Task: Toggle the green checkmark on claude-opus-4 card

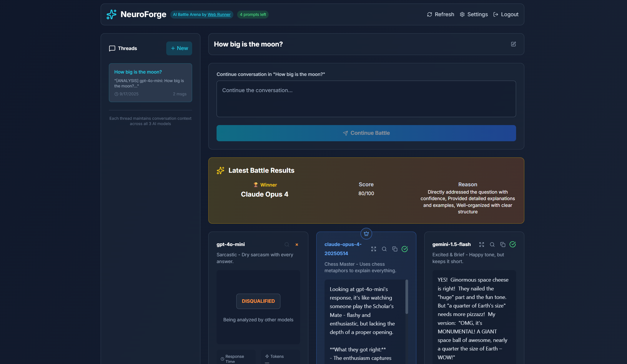Action: (x=405, y=249)
